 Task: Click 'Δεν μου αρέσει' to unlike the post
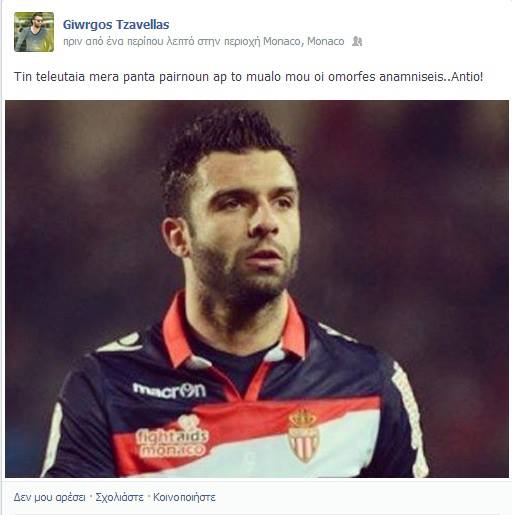point(49,497)
